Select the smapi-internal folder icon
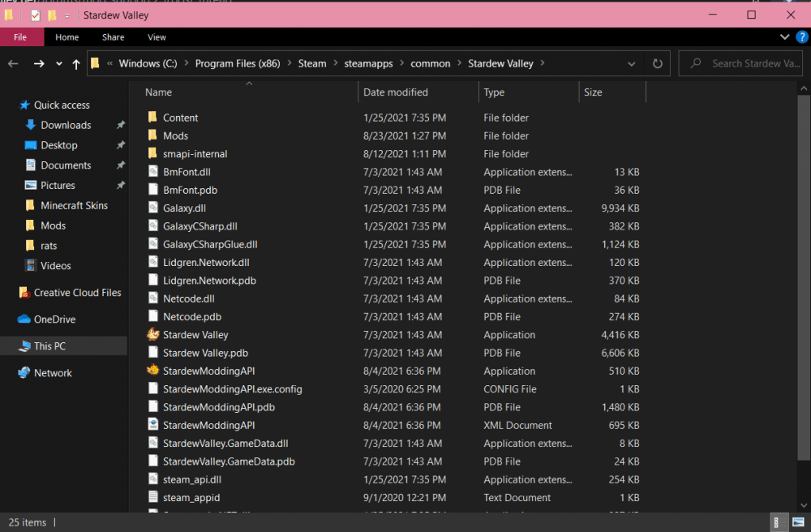This screenshot has width=811, height=532. pyautogui.click(x=152, y=153)
